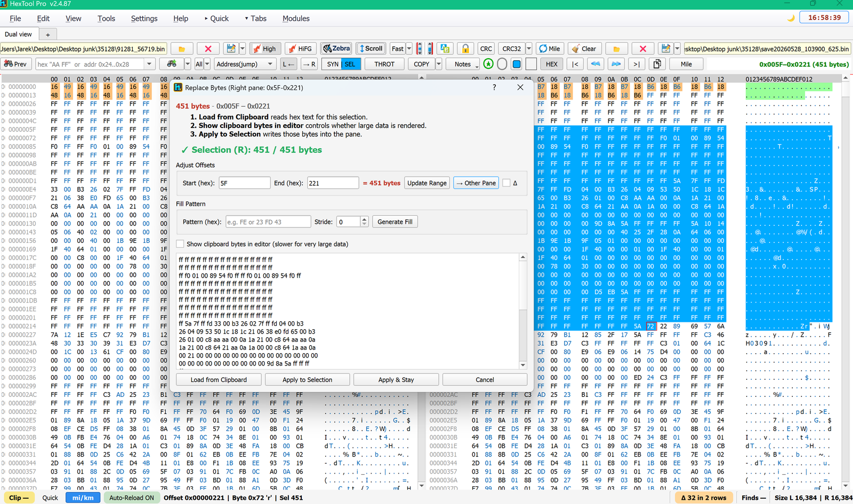Jump to last difference >| button
The width and height of the screenshot is (853, 504).
coord(636,64)
